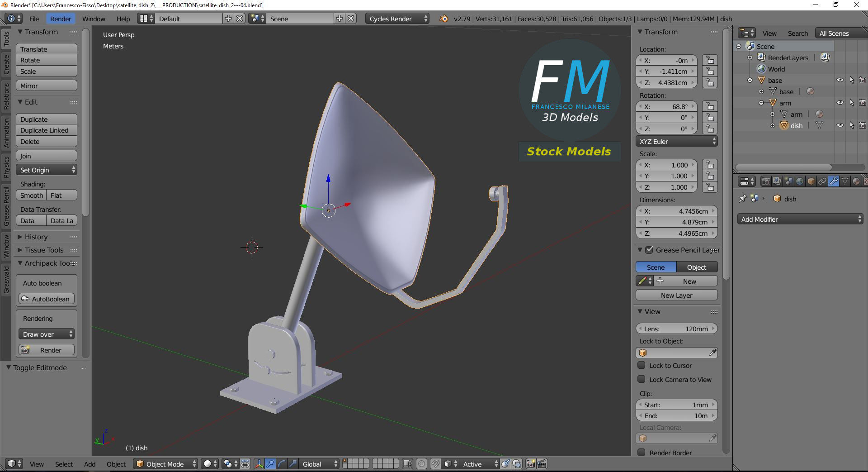
Task: Click the Duplicate Linked button
Action: click(47, 130)
